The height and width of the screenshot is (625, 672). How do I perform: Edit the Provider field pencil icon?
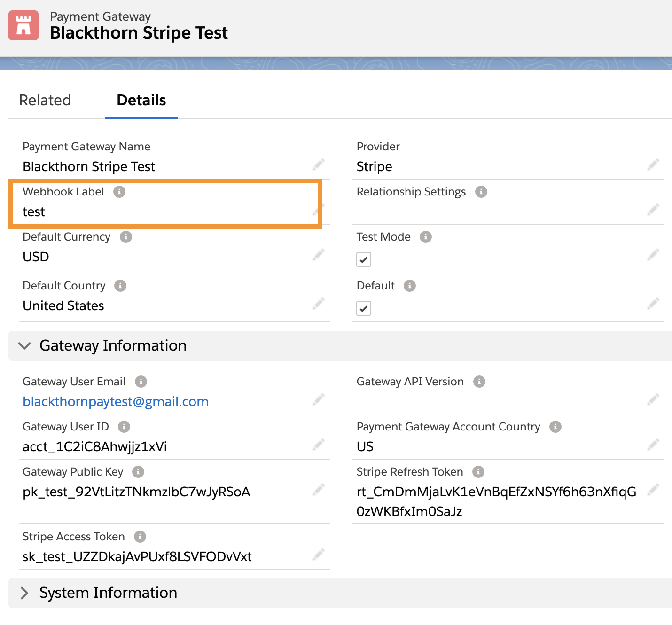[653, 164]
